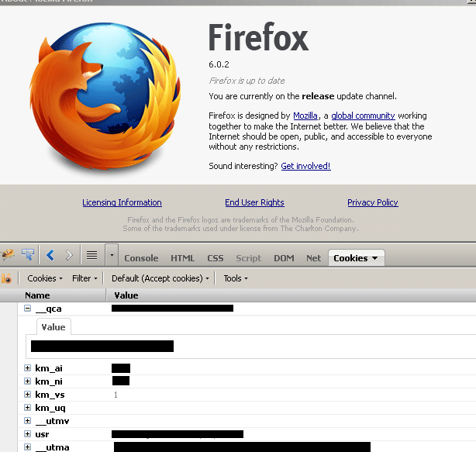Open Licensing Information link

[122, 202]
